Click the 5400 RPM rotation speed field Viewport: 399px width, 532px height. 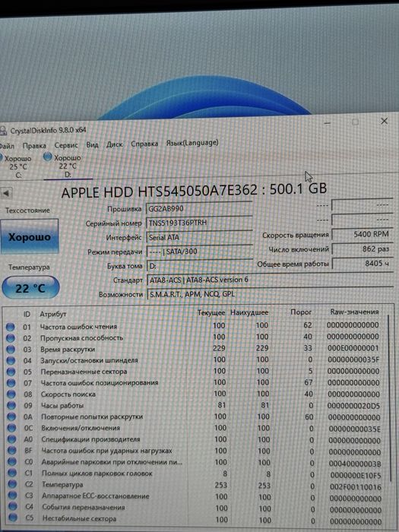pos(361,234)
